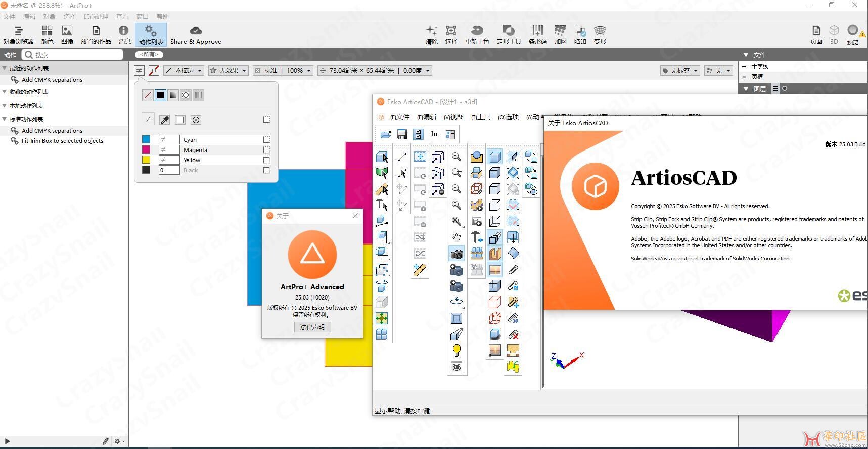Click the Cyan color swatch

tap(146, 139)
